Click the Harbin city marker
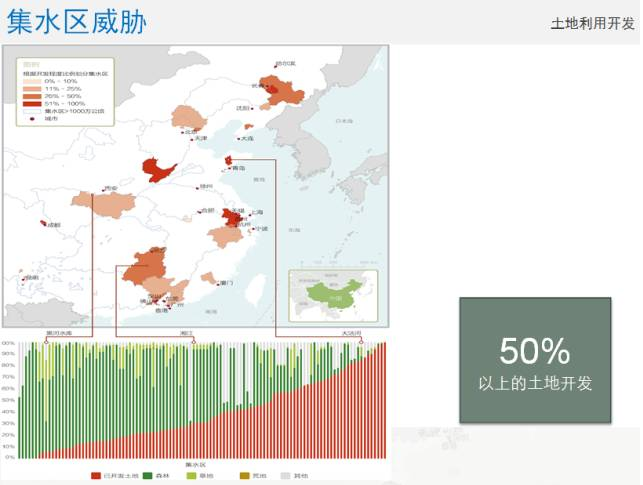 [x=278, y=66]
